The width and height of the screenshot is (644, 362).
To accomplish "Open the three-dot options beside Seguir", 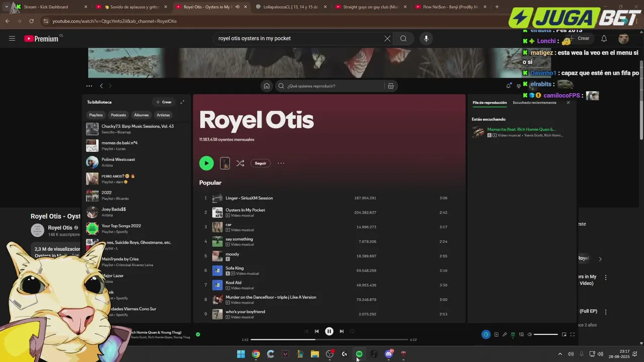I will [x=281, y=163].
